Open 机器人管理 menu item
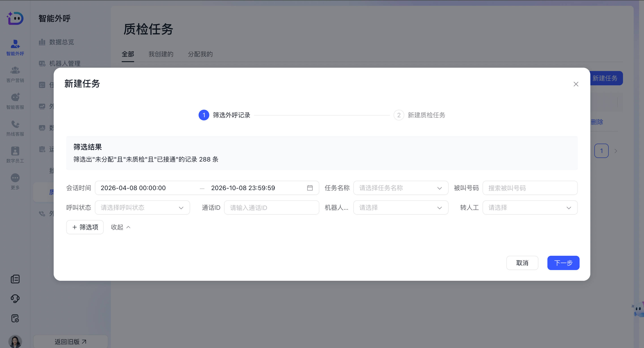 click(x=65, y=63)
